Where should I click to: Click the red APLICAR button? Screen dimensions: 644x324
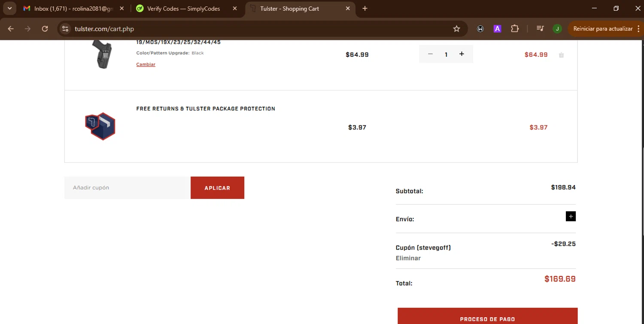tap(217, 188)
